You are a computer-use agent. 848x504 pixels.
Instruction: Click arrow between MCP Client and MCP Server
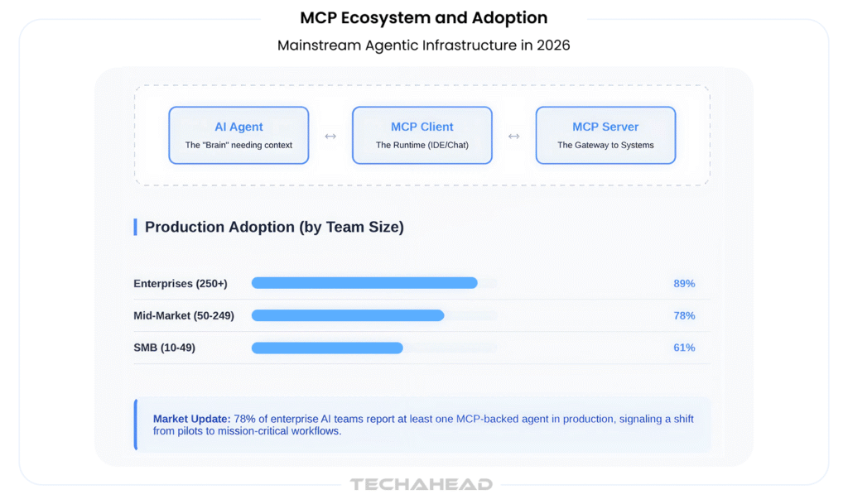513,136
